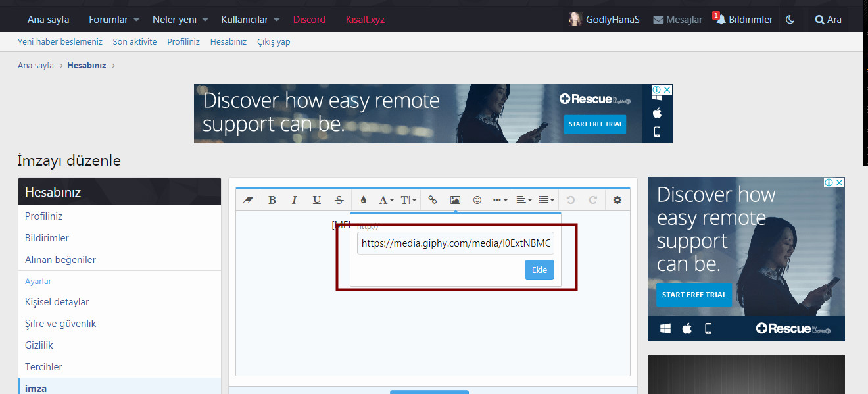Go to Son aktivite
Screen dimensions: 868x394
[x=135, y=41]
